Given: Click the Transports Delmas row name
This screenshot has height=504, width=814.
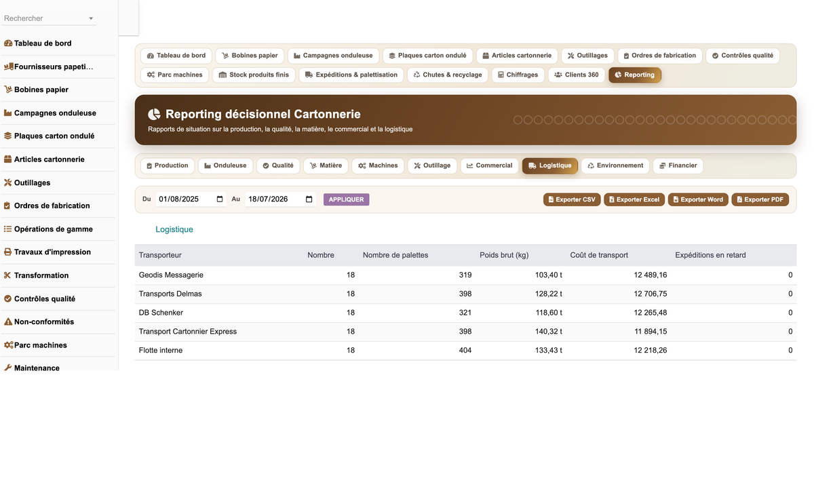Looking at the screenshot, I should click(170, 294).
